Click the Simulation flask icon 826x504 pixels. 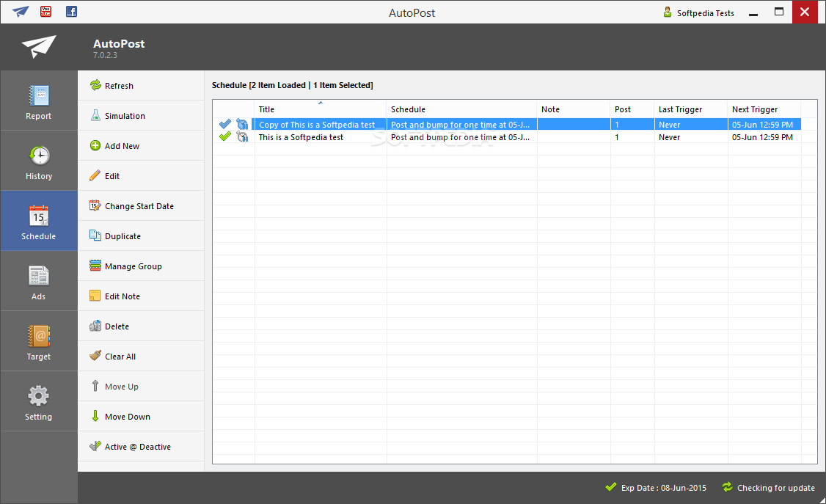click(95, 115)
